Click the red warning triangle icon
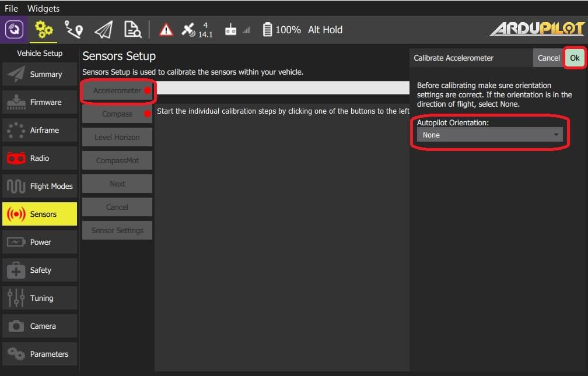This screenshot has width=588, height=376. [166, 30]
